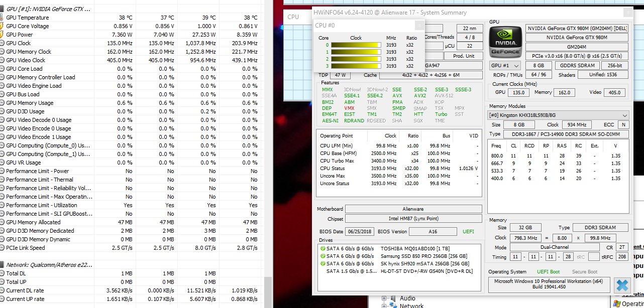Click the Core 3 clock bar
Viewport: 644px width, 308px height.
click(x=356, y=66)
